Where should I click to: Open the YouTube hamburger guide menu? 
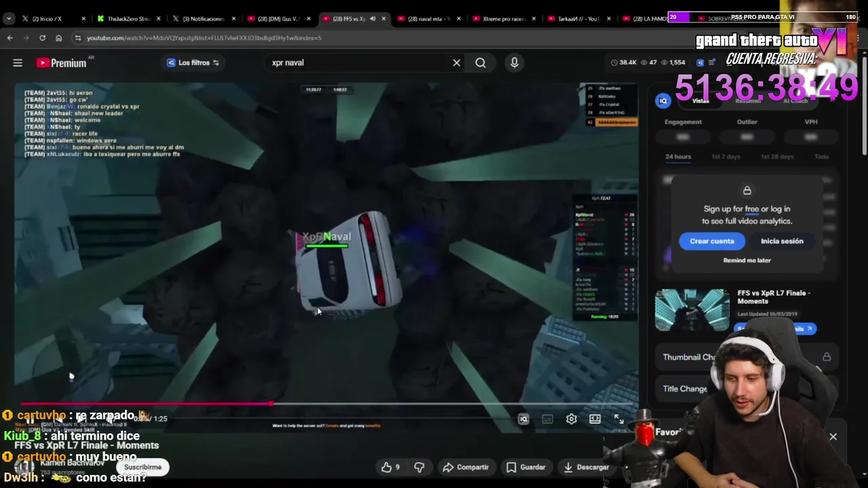coord(18,63)
